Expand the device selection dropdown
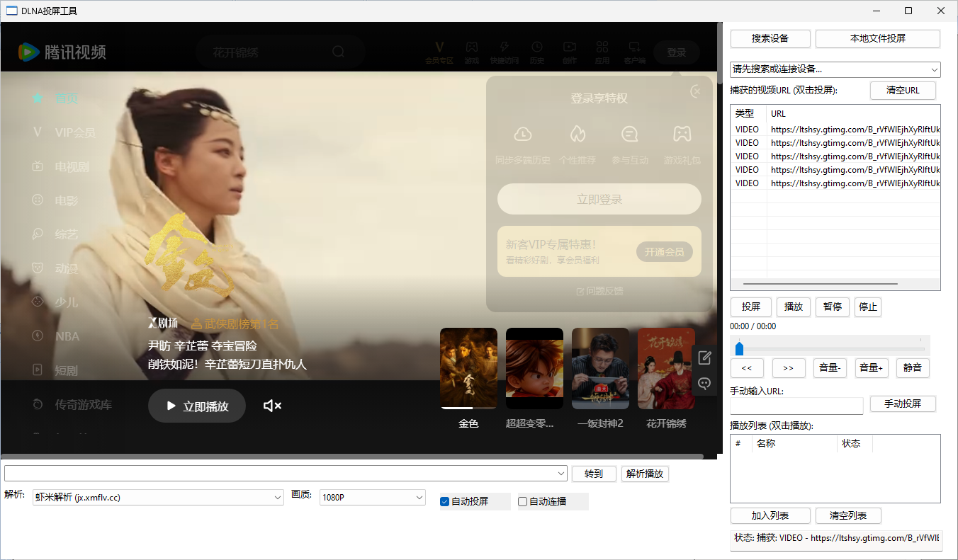Viewport: 958px width, 560px height. click(x=935, y=69)
